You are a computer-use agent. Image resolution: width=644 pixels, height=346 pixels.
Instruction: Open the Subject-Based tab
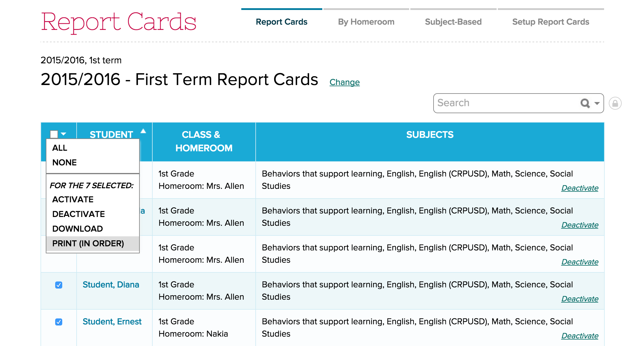(453, 21)
